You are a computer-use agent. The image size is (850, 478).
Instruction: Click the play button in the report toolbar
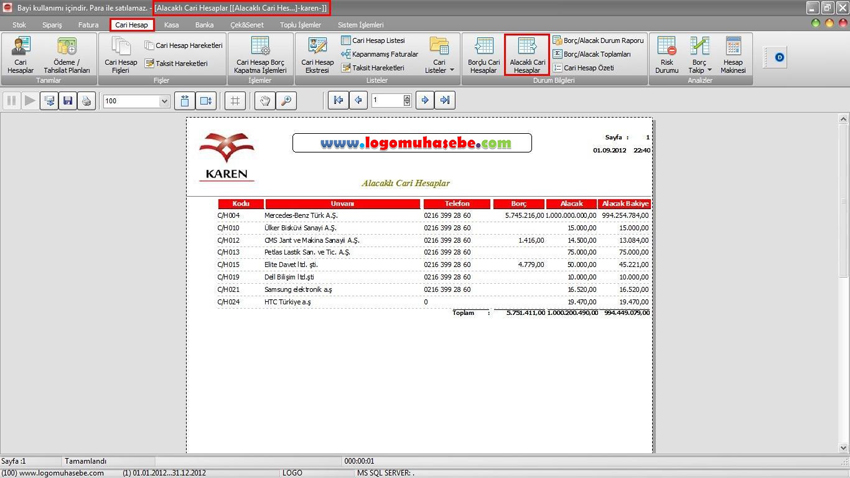(x=30, y=101)
